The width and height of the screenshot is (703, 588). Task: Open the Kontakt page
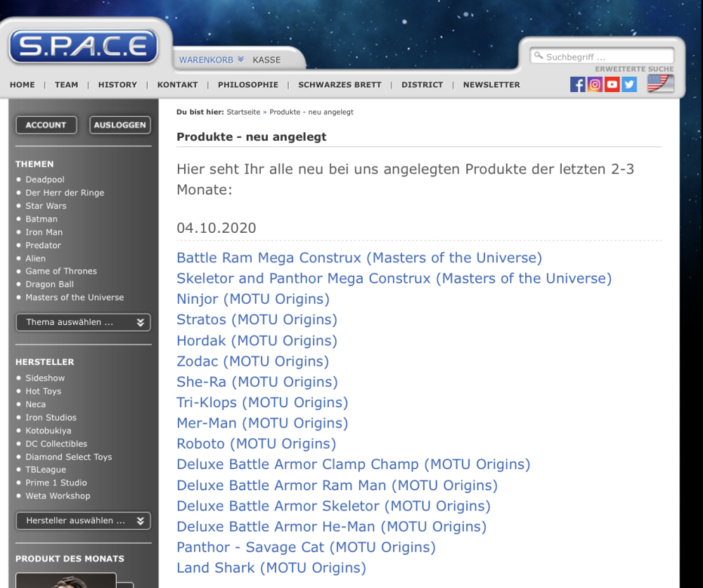pyautogui.click(x=178, y=85)
